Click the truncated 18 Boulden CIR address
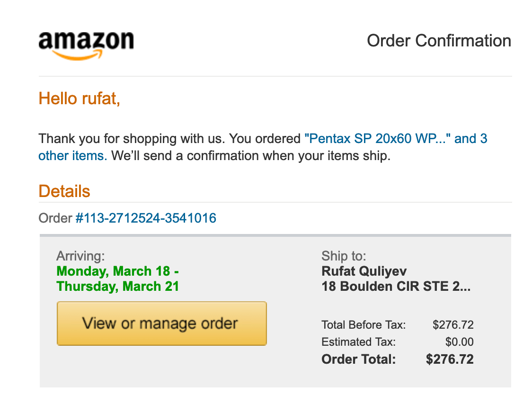 point(396,287)
